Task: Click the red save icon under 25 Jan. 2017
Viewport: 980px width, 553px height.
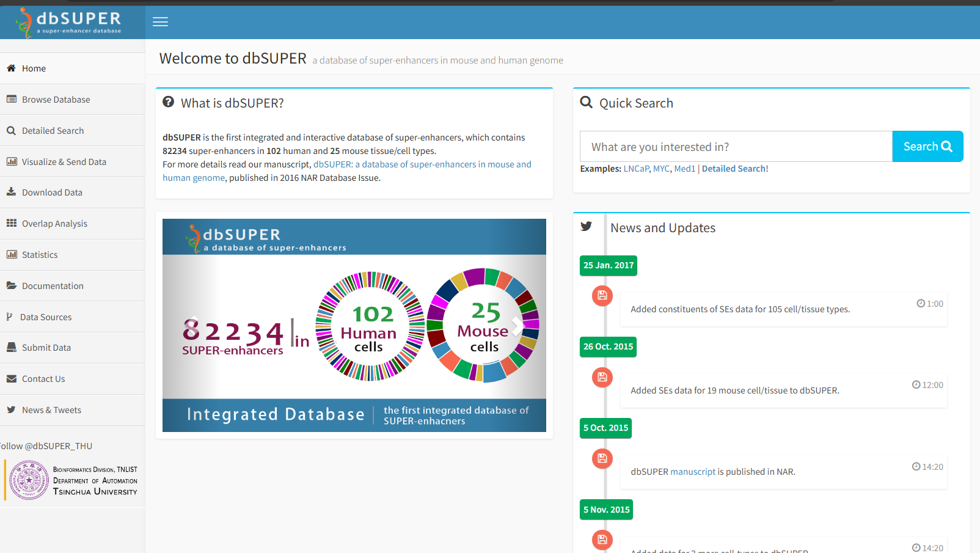Action: tap(602, 296)
